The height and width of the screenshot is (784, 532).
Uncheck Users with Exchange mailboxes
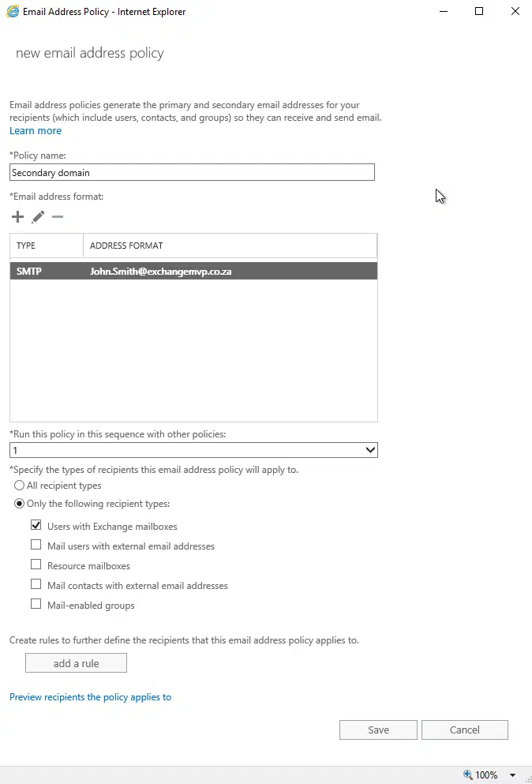point(36,524)
